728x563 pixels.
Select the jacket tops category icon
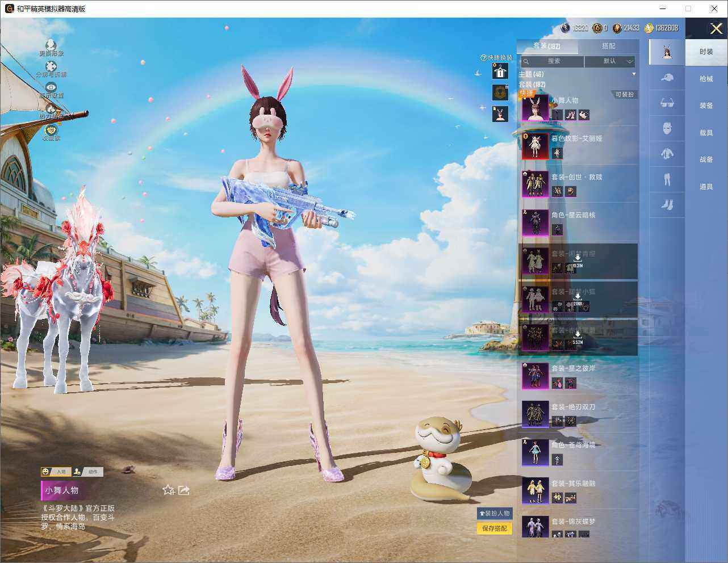(x=667, y=153)
